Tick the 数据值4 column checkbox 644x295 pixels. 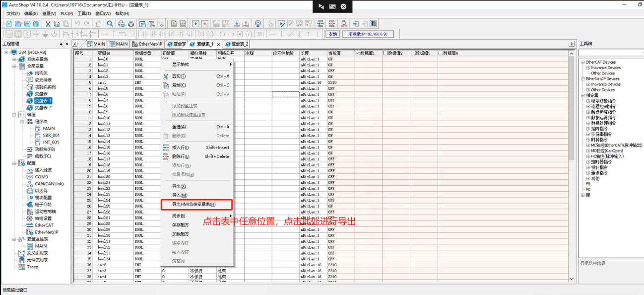point(441,53)
